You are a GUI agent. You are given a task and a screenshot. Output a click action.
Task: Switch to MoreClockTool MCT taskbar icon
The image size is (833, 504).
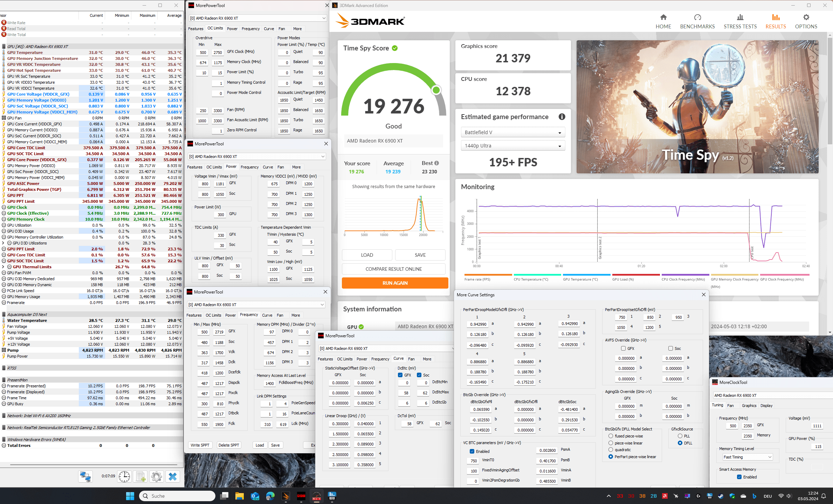(316, 496)
